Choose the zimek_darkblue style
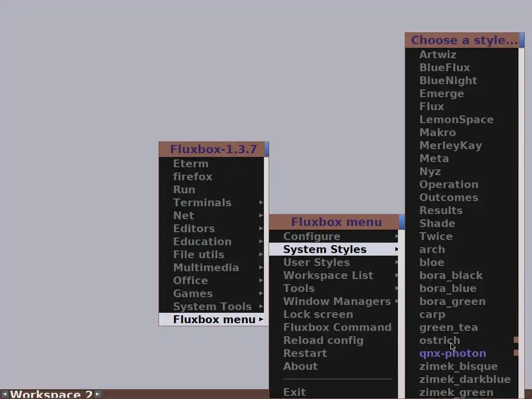This screenshot has width=532, height=399. click(462, 379)
